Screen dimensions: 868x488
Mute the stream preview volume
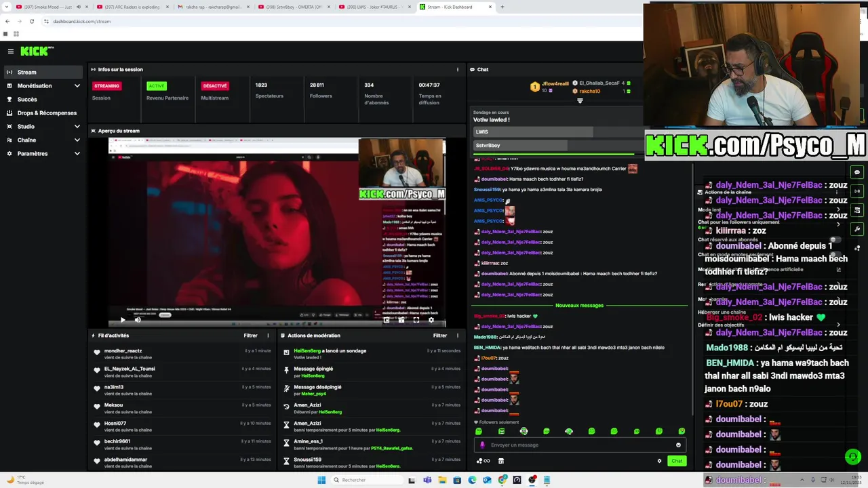click(x=138, y=320)
